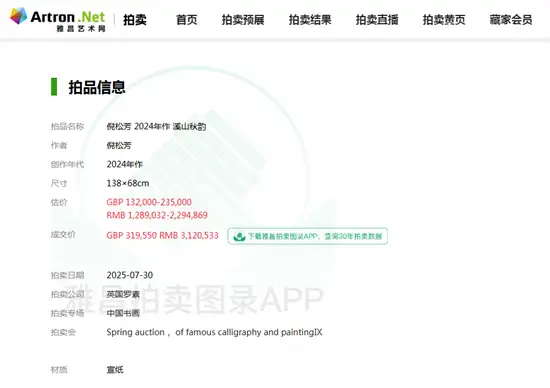Go to 拍卖结果 auction results
550x388 pixels.
click(310, 20)
